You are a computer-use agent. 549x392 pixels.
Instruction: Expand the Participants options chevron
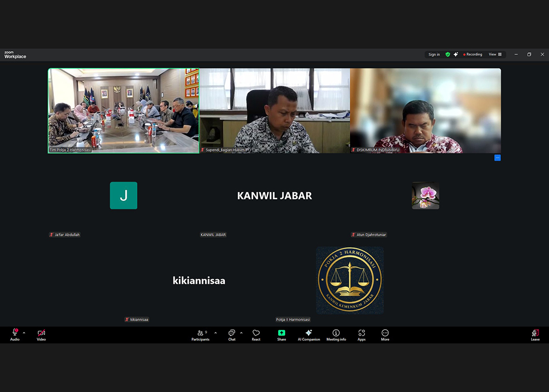coord(215,333)
